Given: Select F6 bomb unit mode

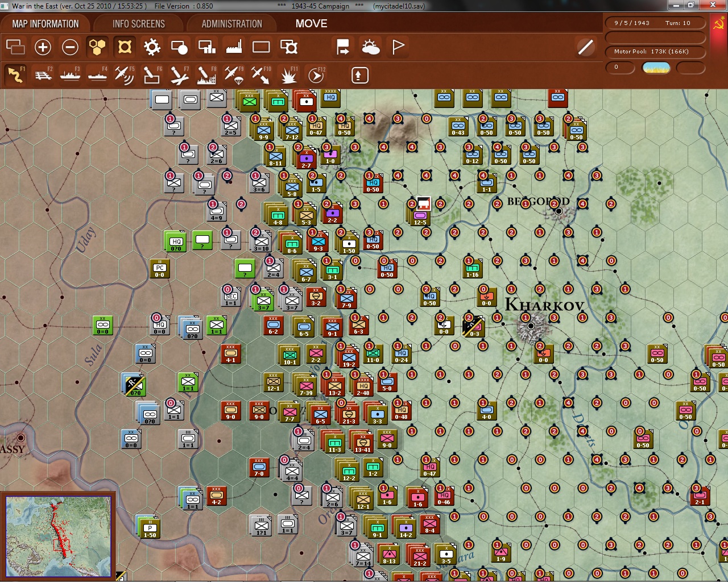Looking at the screenshot, I should click(x=152, y=75).
